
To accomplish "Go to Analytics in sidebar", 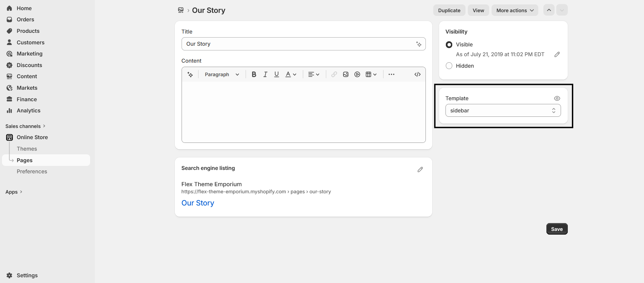I will click(x=28, y=111).
